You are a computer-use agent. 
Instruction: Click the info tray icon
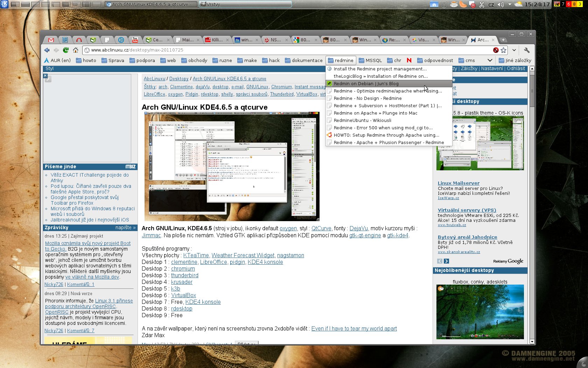click(x=444, y=4)
